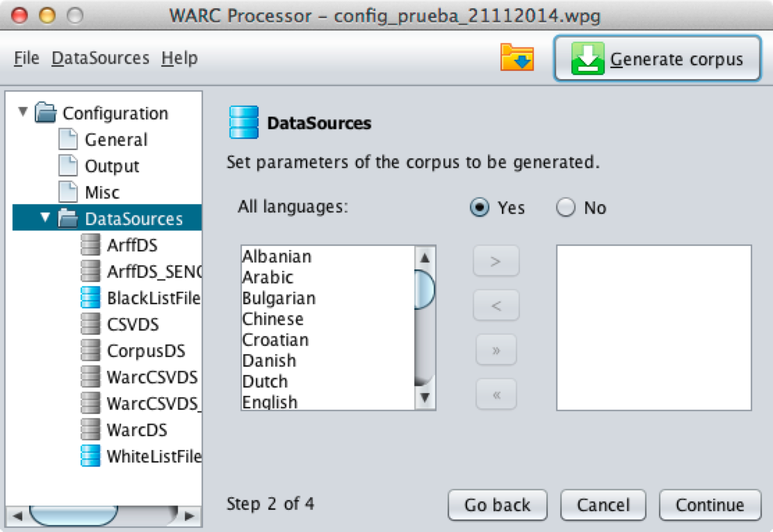Select No for All languages
This screenshot has width=773, height=532.
(x=567, y=208)
